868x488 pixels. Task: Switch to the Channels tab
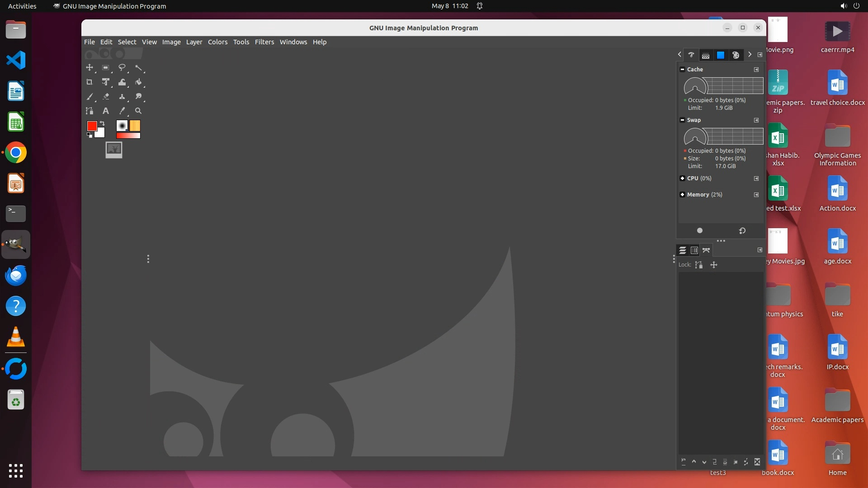pos(694,250)
